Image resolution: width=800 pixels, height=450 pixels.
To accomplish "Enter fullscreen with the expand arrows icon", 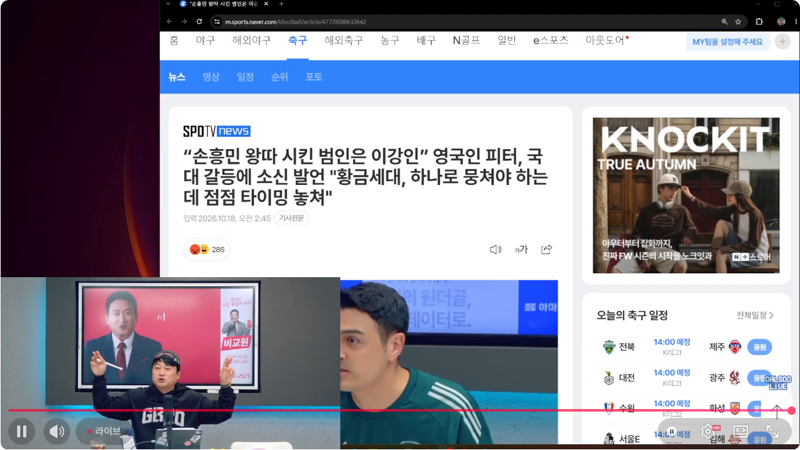I will point(772,432).
